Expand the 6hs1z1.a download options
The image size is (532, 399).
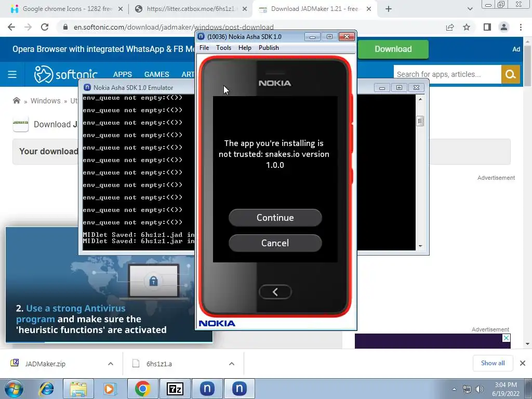[x=231, y=364]
